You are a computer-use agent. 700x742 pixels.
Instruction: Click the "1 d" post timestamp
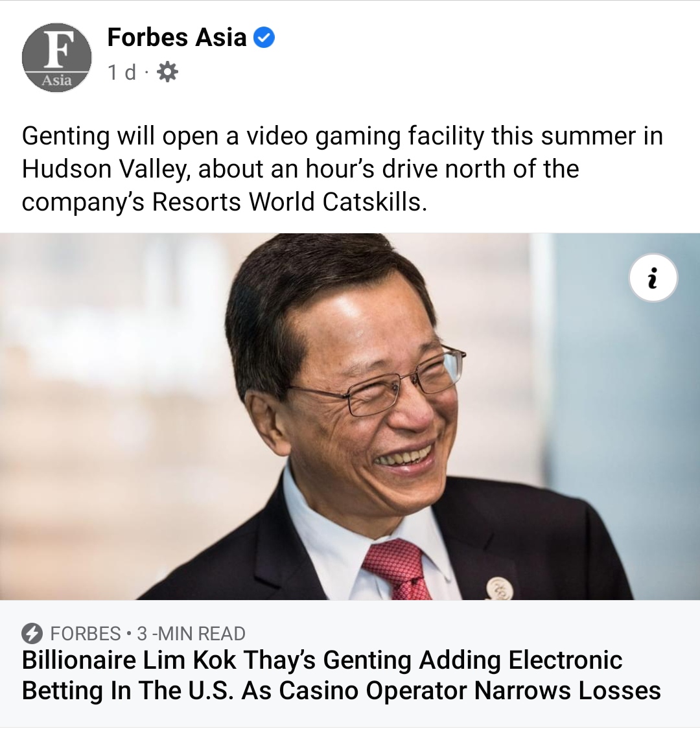122,73
